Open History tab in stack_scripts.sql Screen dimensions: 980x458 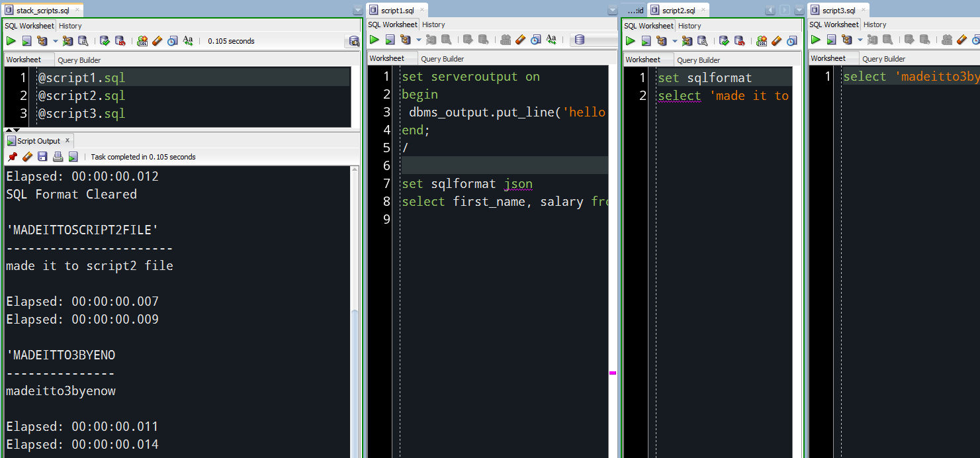click(x=70, y=26)
